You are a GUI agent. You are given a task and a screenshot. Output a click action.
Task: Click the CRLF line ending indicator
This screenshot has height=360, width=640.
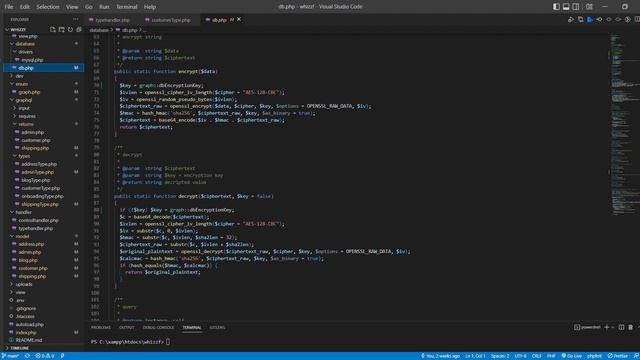536,356
